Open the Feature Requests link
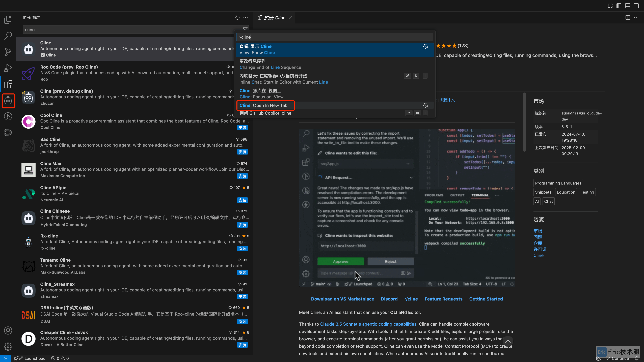This screenshot has width=644, height=362. (x=443, y=299)
